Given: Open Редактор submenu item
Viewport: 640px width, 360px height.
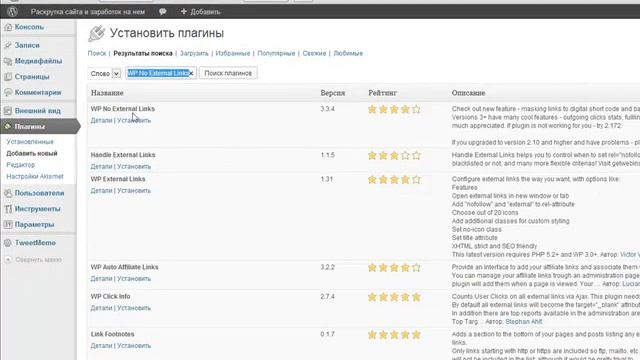Looking at the screenshot, I should [20, 165].
